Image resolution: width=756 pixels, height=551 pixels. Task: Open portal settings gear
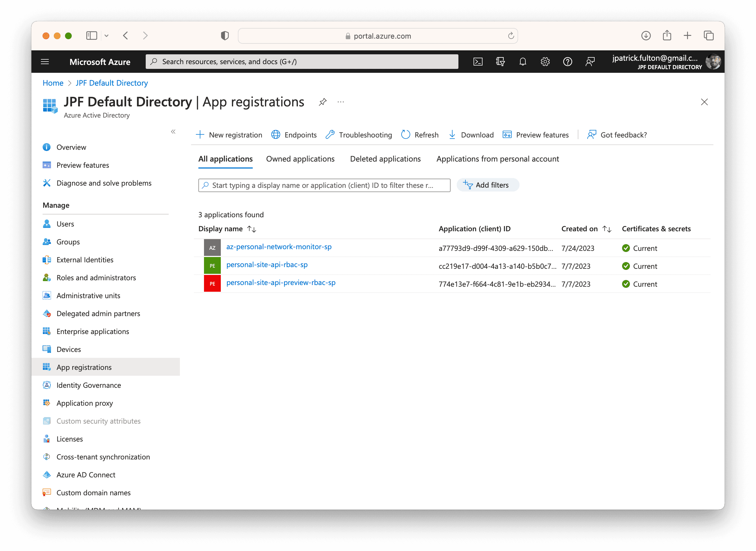tap(545, 62)
